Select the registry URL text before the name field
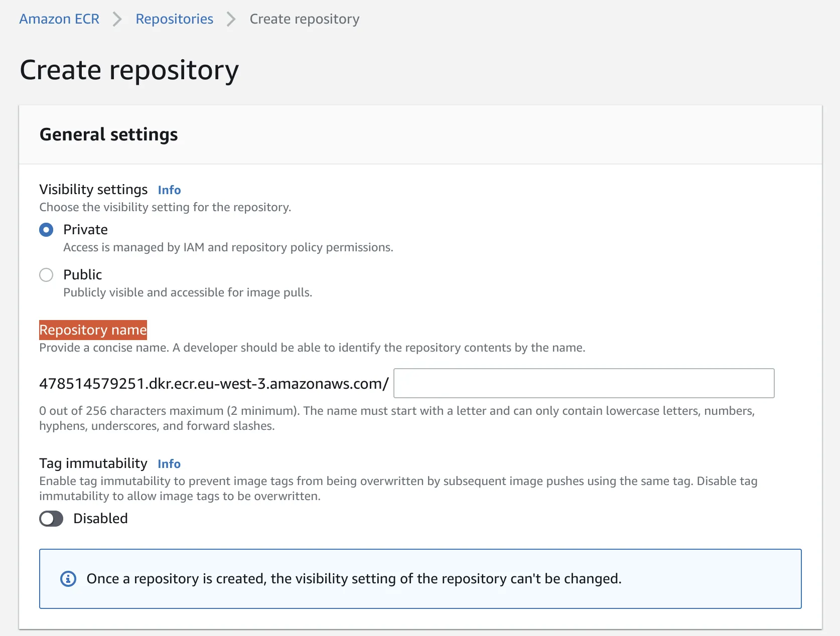Image resolution: width=840 pixels, height=636 pixels. (x=213, y=384)
